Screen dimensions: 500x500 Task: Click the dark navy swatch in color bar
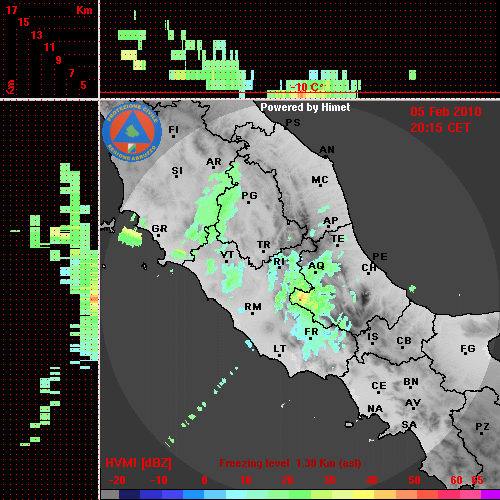click(x=129, y=494)
